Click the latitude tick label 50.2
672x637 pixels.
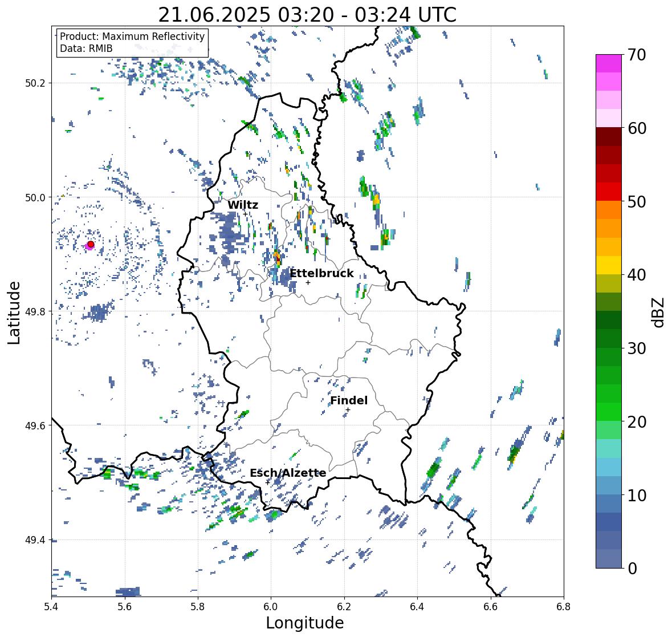coord(36,83)
